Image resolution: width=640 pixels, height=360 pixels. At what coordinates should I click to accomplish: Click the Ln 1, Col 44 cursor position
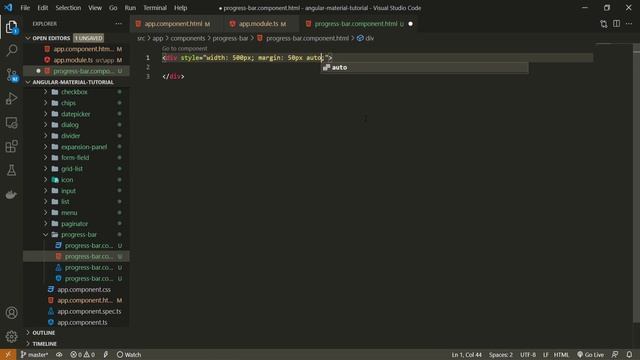coord(467,355)
